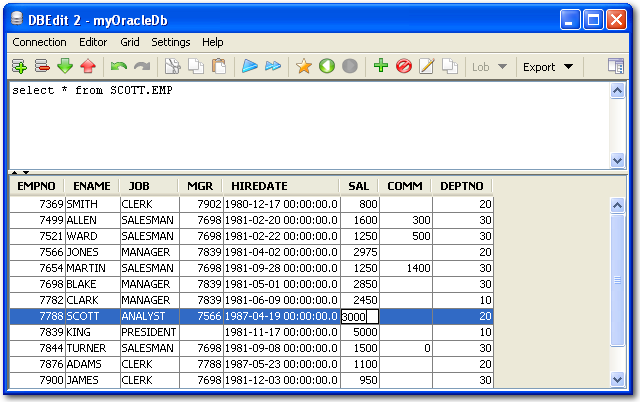
Task: Click the yellow star favorites icon
Action: [x=304, y=67]
